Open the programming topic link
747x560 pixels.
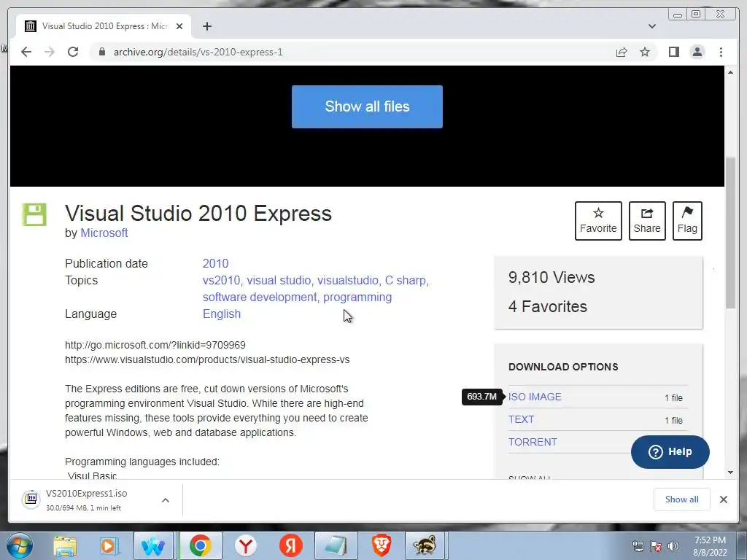[357, 297]
